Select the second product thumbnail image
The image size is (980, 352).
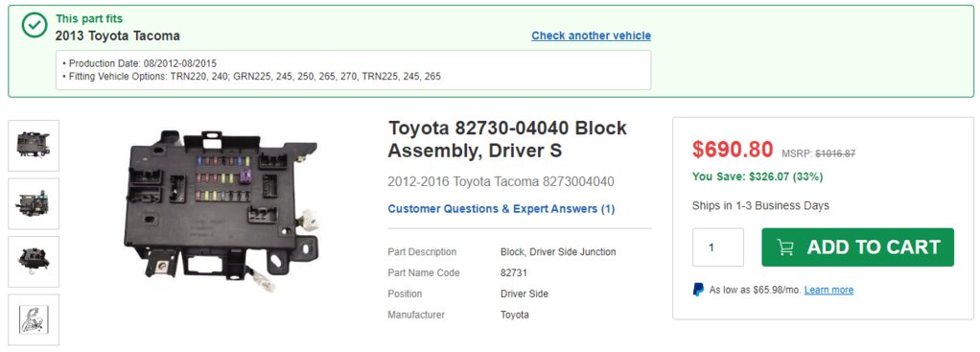[x=34, y=204]
